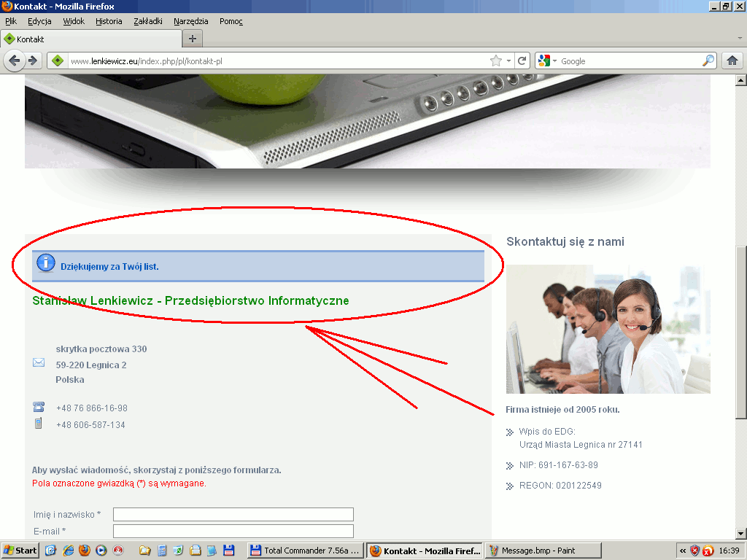
Task: Click the phone number +48 76 866-16-98
Action: [x=92, y=408]
